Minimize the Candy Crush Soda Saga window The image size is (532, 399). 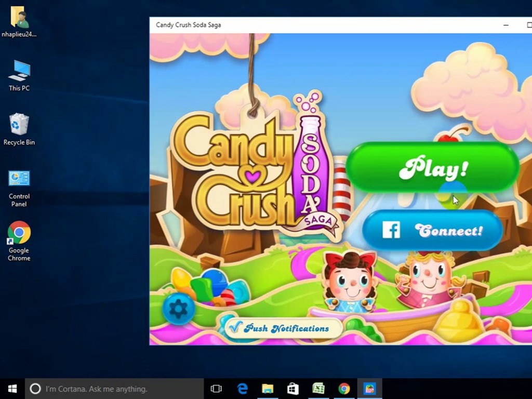(506, 25)
